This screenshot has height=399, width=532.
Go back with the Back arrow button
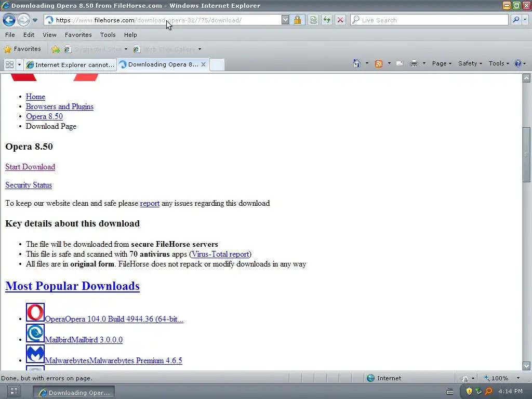click(x=9, y=20)
